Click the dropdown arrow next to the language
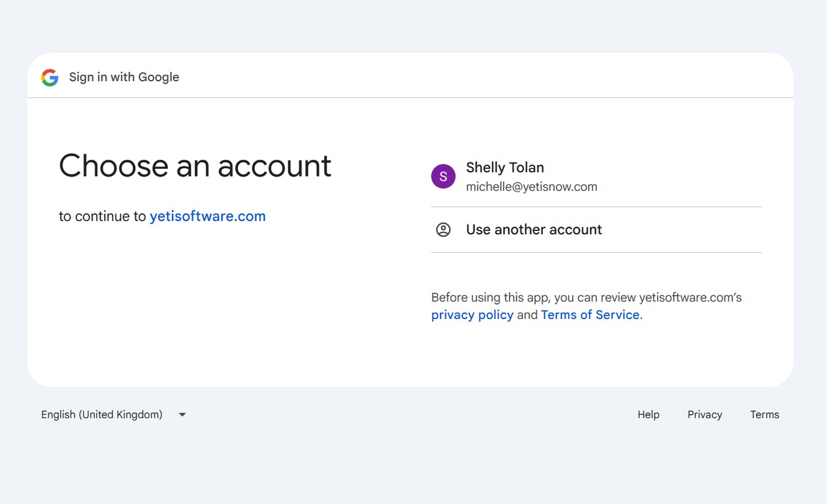The height and width of the screenshot is (504, 827). (x=182, y=414)
